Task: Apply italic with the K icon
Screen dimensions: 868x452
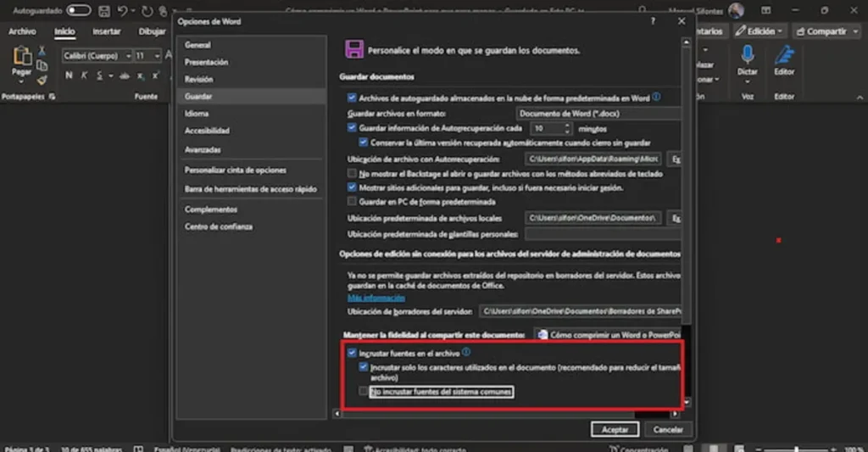Action: click(x=84, y=75)
